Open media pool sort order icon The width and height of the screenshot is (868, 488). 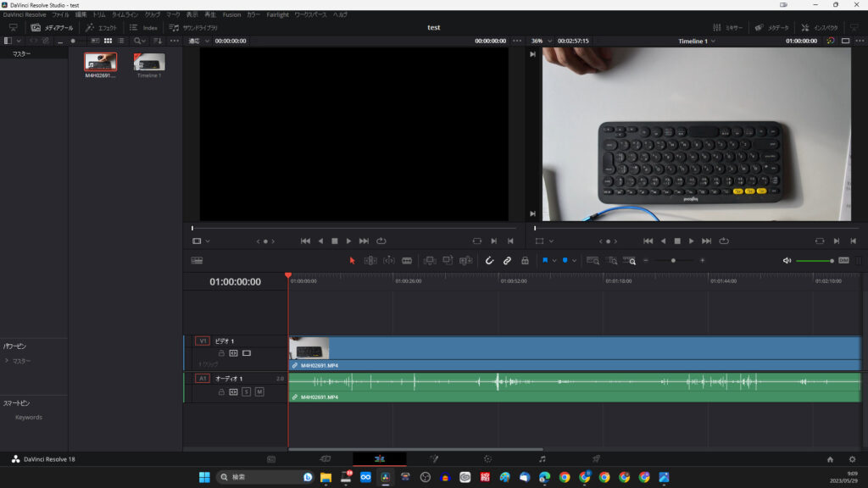point(158,41)
